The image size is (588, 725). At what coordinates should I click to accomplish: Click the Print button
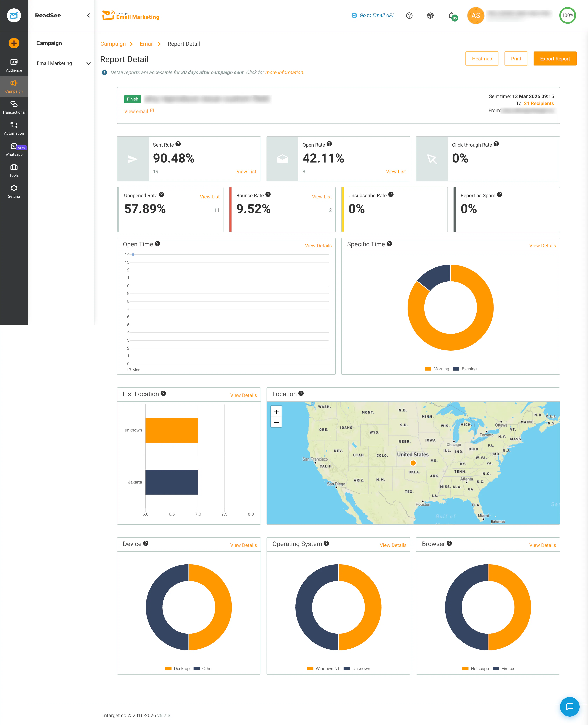[x=516, y=59]
